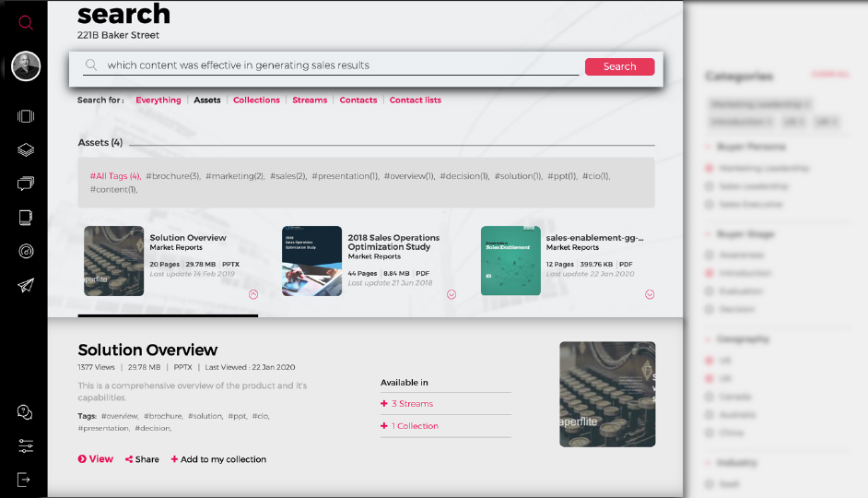Viewport: 868px width, 498px height.
Task: Switch search scope to Assets
Action: 207,101
